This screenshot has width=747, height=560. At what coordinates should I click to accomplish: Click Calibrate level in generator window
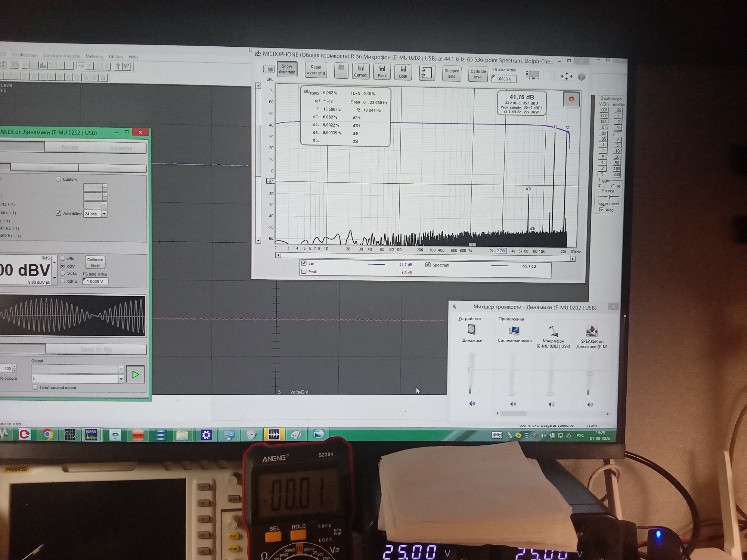click(95, 262)
